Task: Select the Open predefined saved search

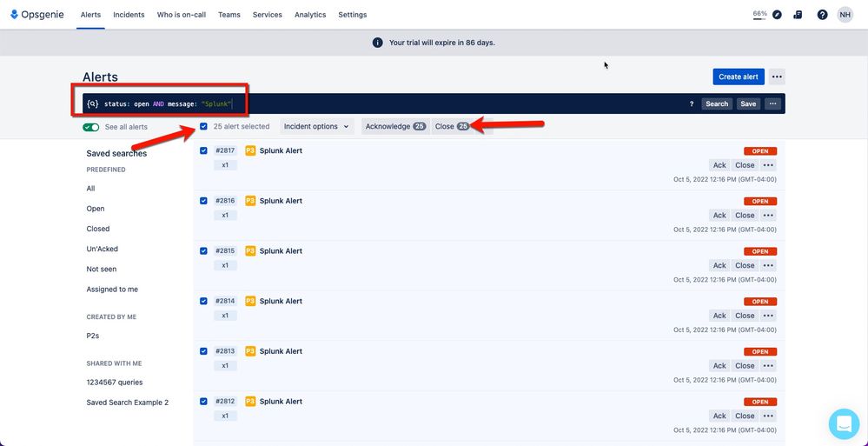Action: 96,209
